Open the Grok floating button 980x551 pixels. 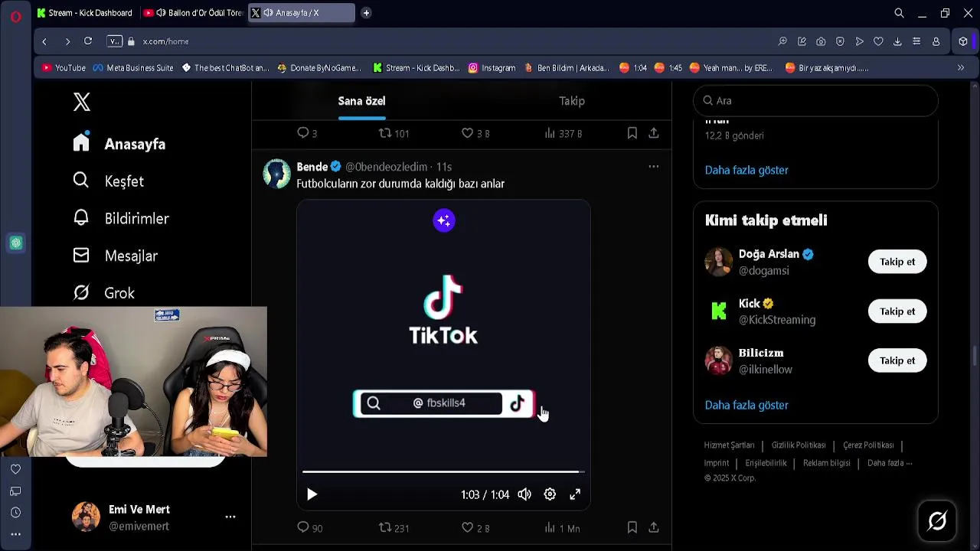click(938, 521)
